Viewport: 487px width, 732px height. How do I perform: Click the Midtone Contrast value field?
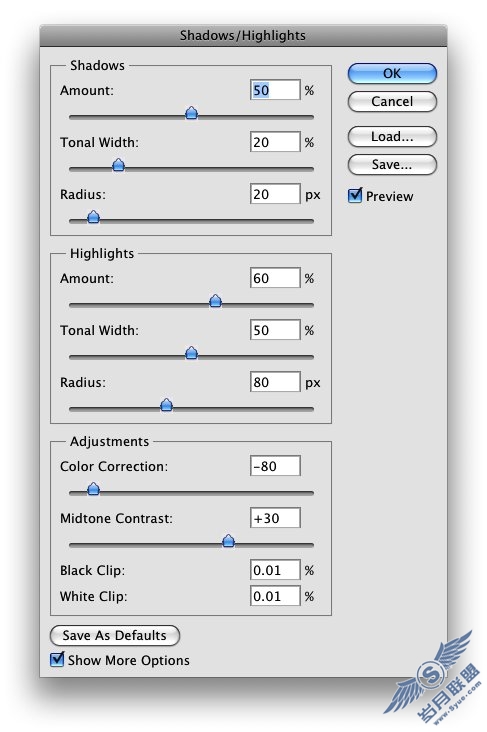pos(275,518)
